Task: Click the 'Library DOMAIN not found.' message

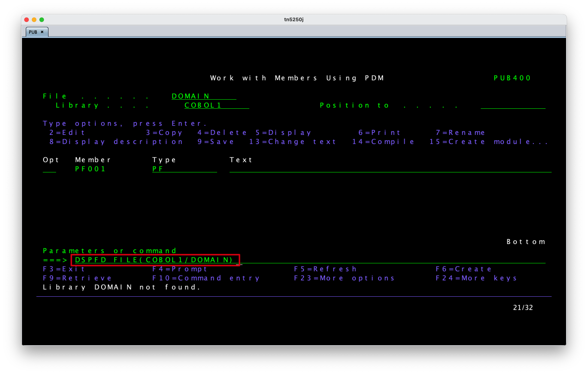Action: (x=121, y=287)
